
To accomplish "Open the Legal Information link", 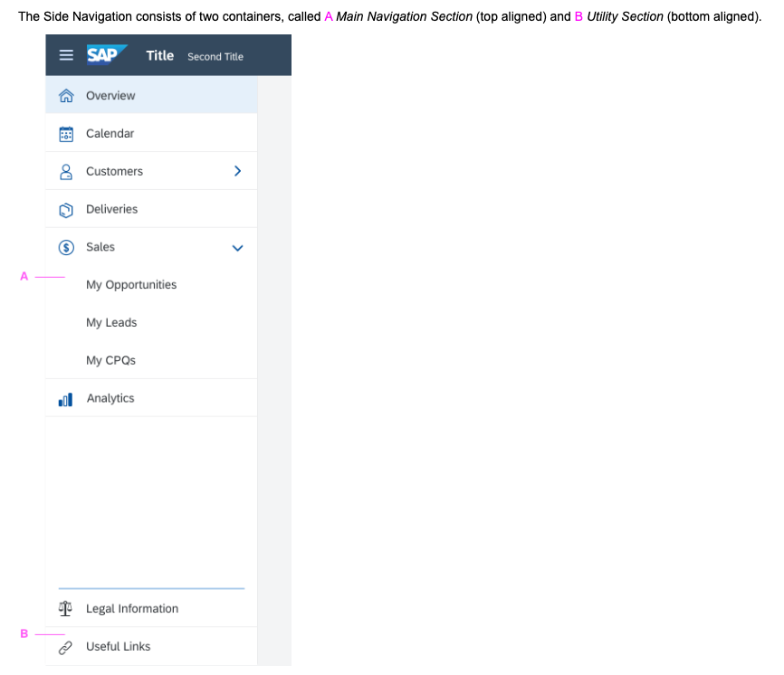I will (x=133, y=608).
